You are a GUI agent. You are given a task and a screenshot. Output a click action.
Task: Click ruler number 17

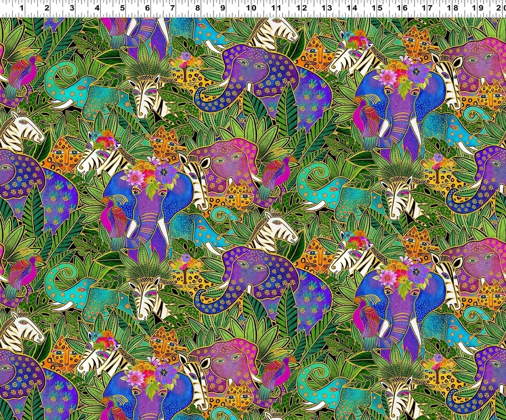pos(428,8)
